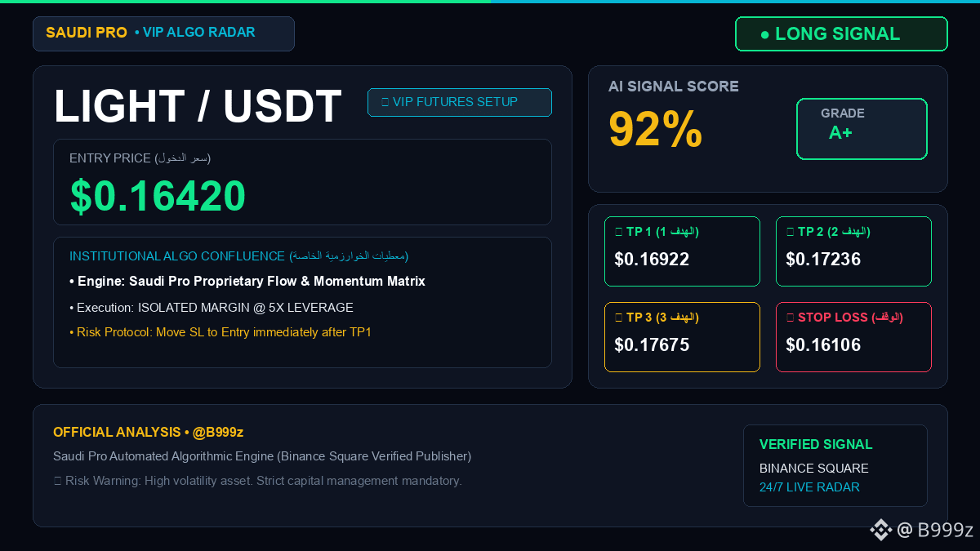980x551 pixels.
Task: Click the green dot in LONG SIGNAL badge
Action: [765, 34]
